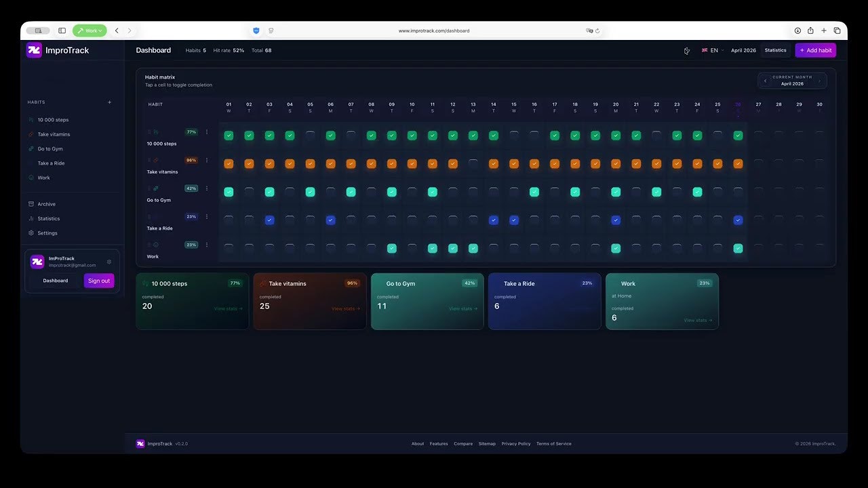
Task: Open Statistics in the left sidebar
Action: coord(49,218)
